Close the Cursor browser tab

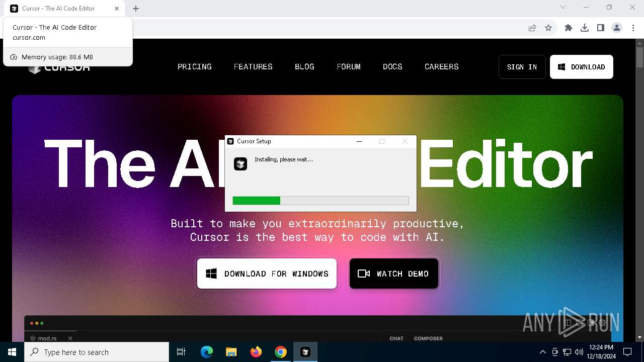point(117,9)
